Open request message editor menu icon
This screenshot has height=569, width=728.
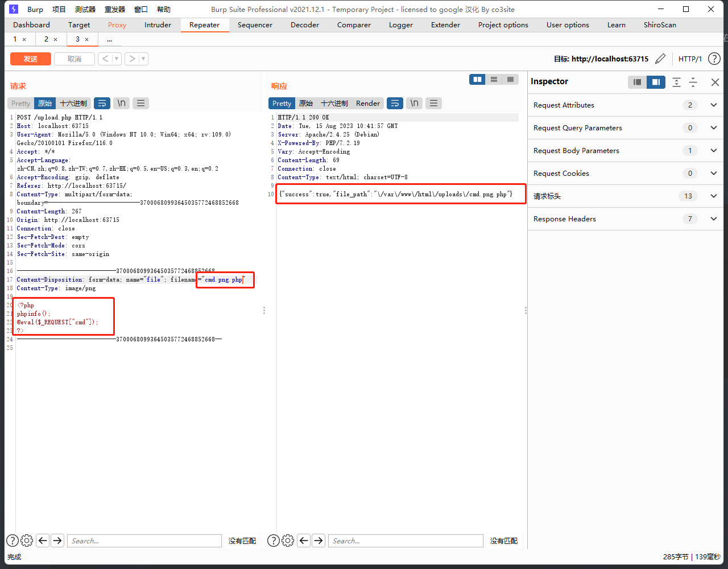(140, 103)
